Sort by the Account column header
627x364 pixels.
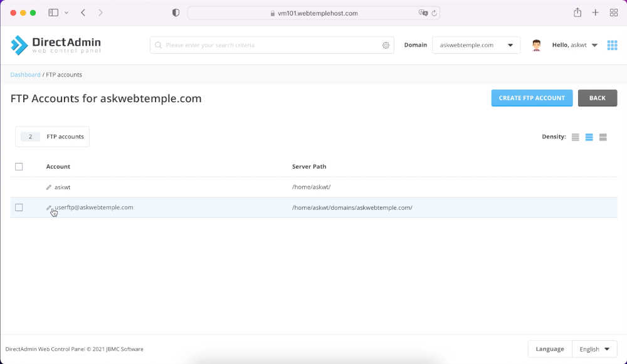(58, 167)
